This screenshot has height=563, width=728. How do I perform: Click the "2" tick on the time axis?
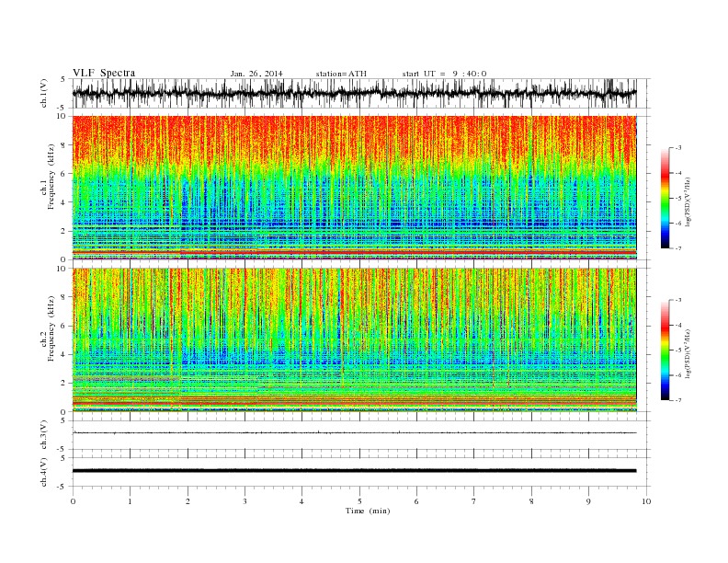point(188,501)
